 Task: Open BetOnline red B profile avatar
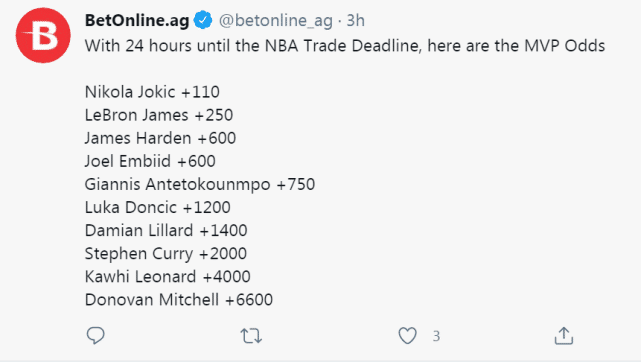click(x=43, y=35)
